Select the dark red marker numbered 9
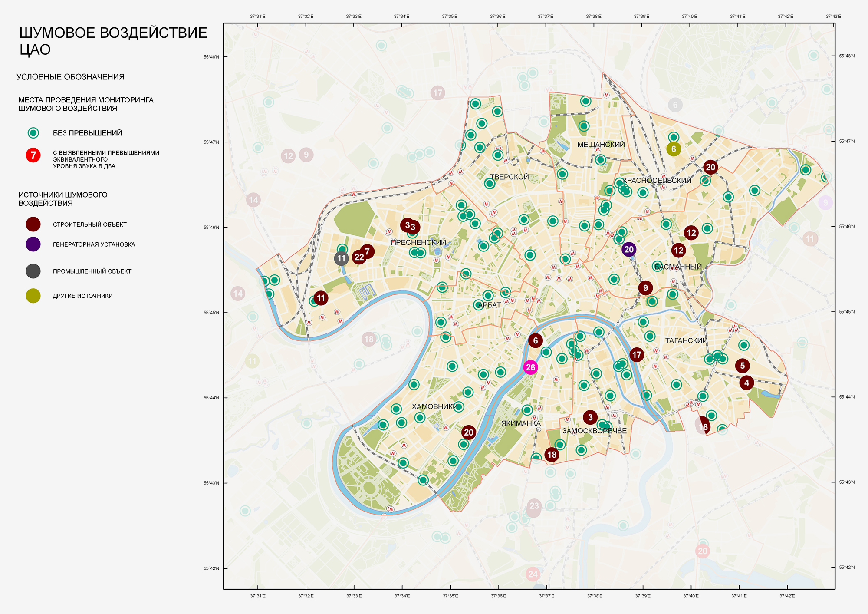The image size is (868, 614). (x=645, y=287)
